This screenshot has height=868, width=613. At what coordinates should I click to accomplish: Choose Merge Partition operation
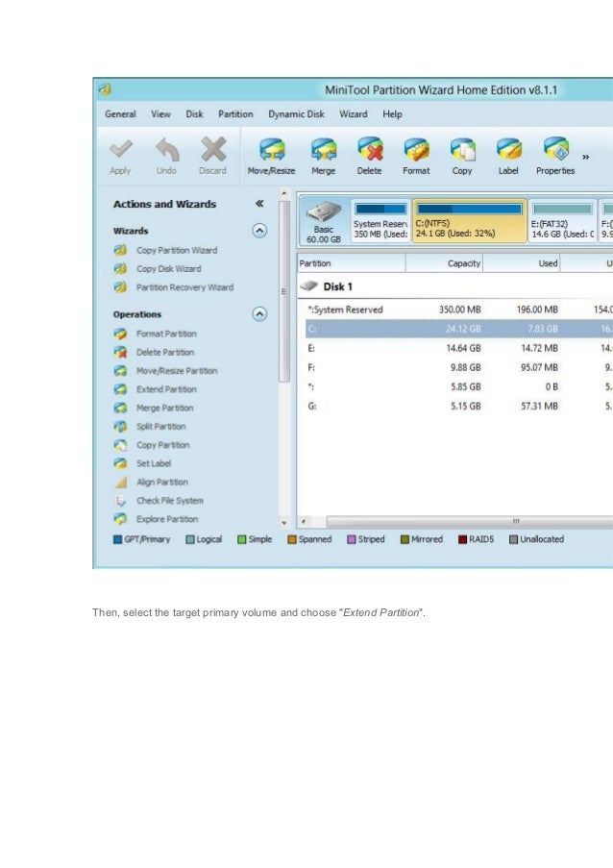click(165, 408)
